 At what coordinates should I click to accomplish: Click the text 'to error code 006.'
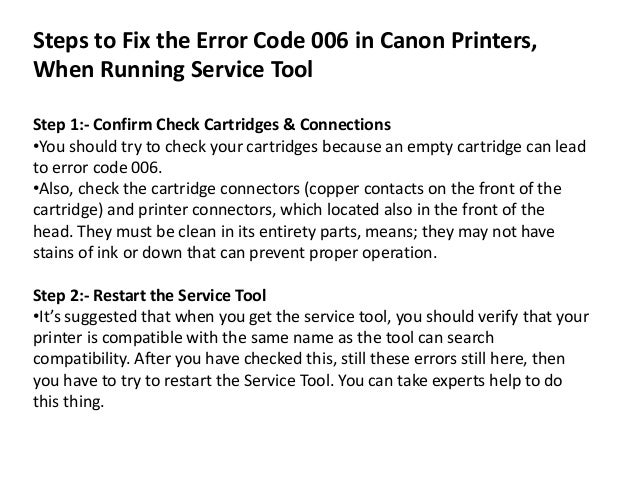(97, 168)
